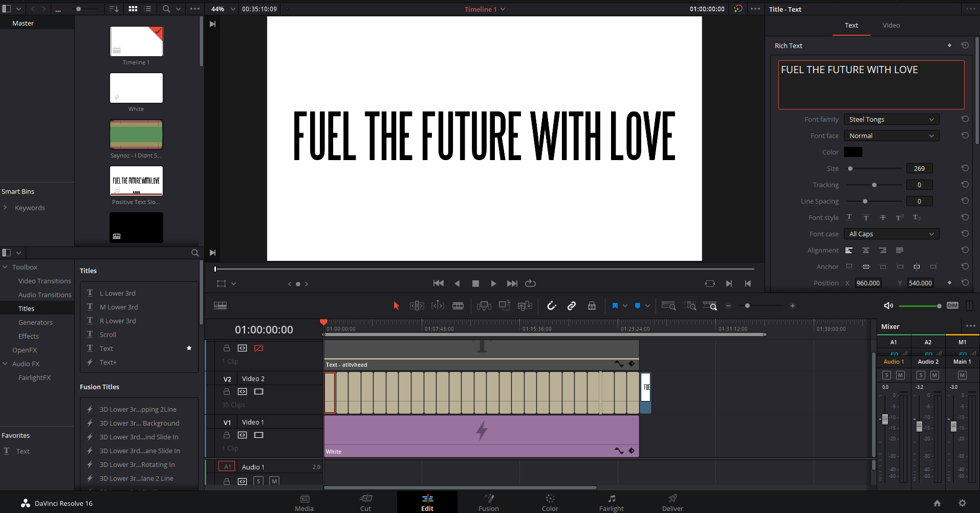This screenshot has height=513, width=980.
Task: Toggle the DIM audio button
Action: (952, 305)
